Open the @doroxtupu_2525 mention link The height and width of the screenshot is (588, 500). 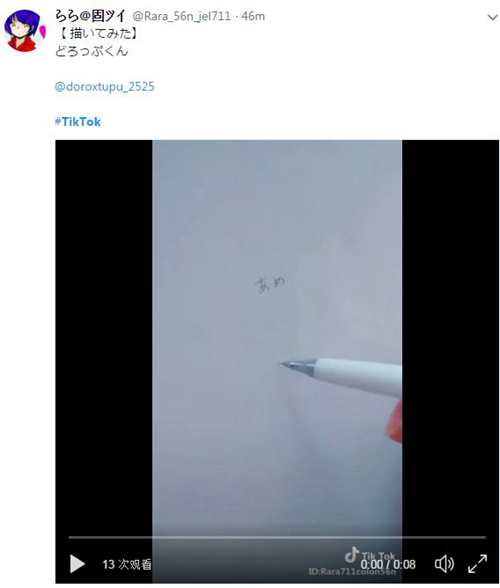[104, 87]
